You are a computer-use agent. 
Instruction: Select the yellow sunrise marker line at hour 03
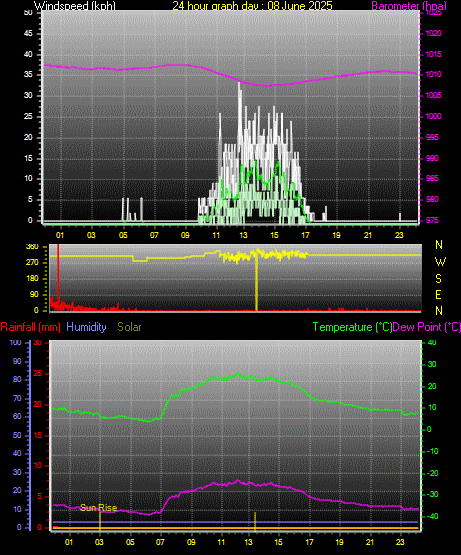tap(100, 522)
